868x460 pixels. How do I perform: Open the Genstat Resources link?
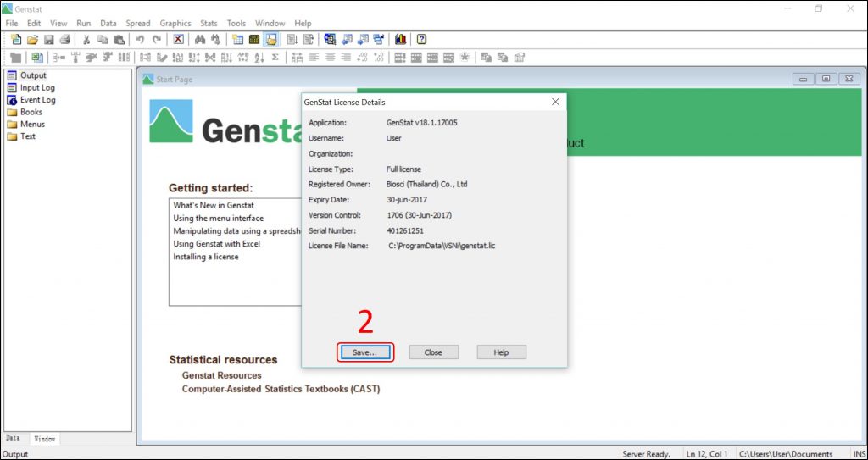tap(221, 375)
